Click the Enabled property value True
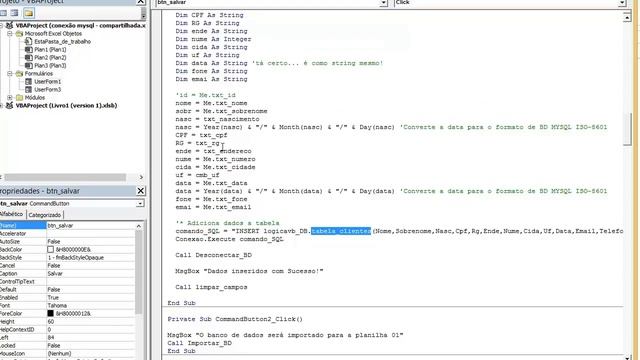The image size is (640, 360). coord(91,298)
